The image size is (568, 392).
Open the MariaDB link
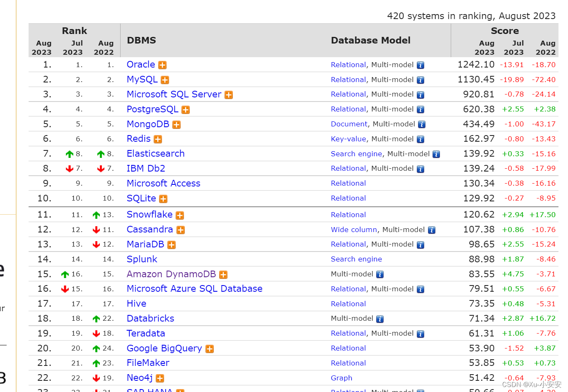pos(145,244)
